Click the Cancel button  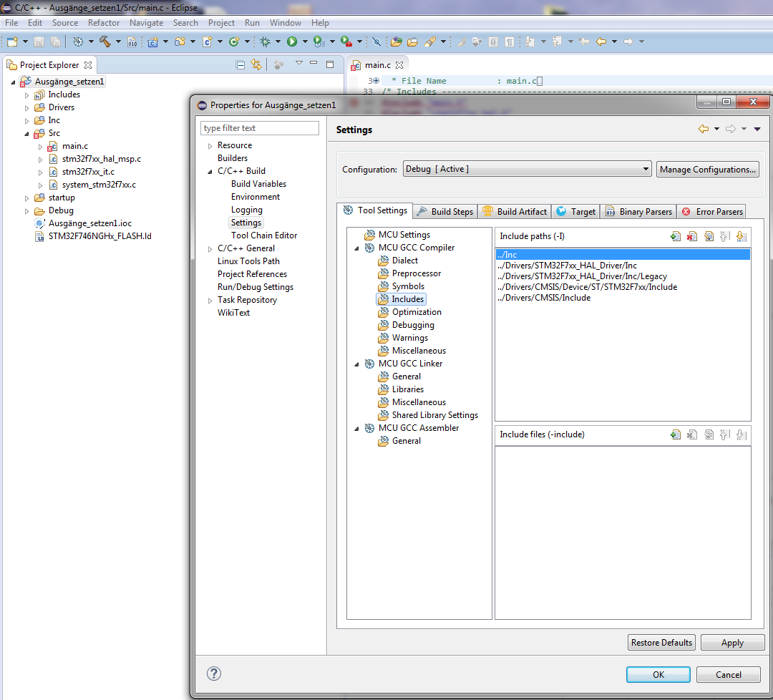coord(728,674)
